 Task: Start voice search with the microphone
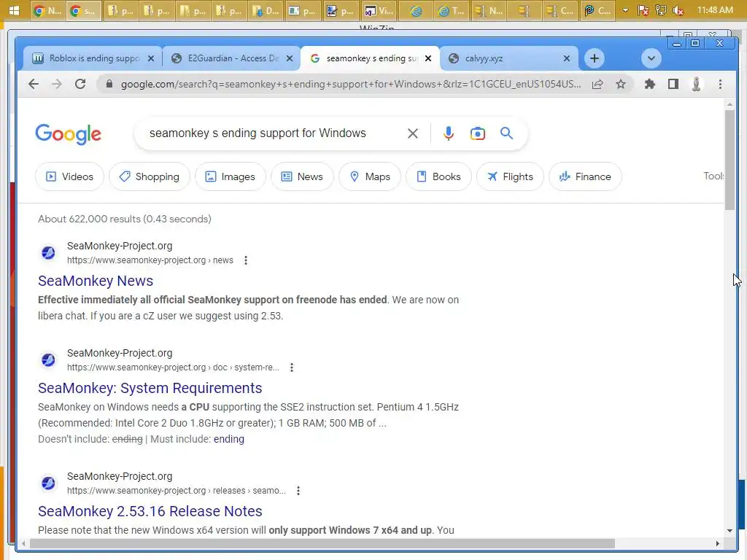pyautogui.click(x=449, y=133)
